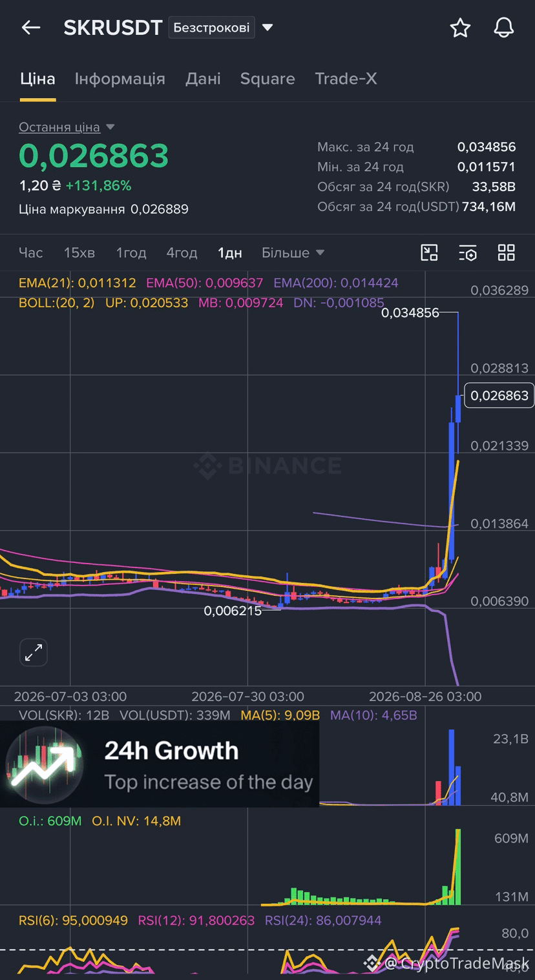Select the 15хв timeframe
This screenshot has width=535, height=980.
coord(79,252)
